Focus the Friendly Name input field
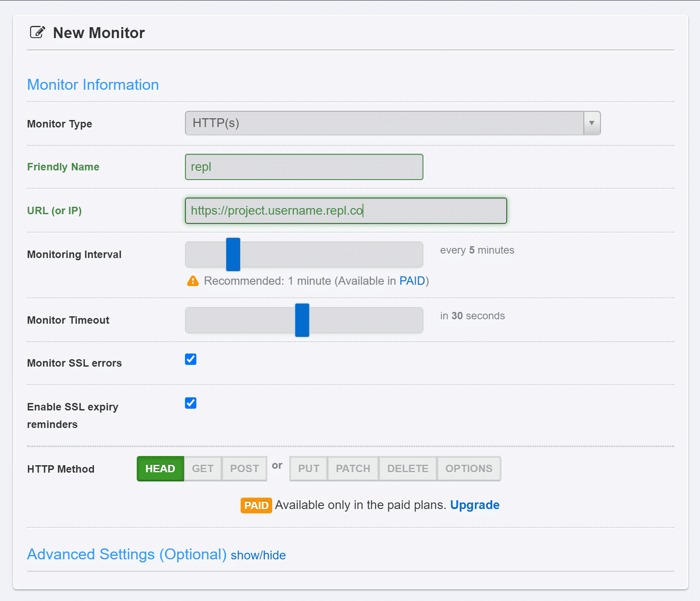Image resolution: width=700 pixels, height=601 pixels. click(x=304, y=167)
